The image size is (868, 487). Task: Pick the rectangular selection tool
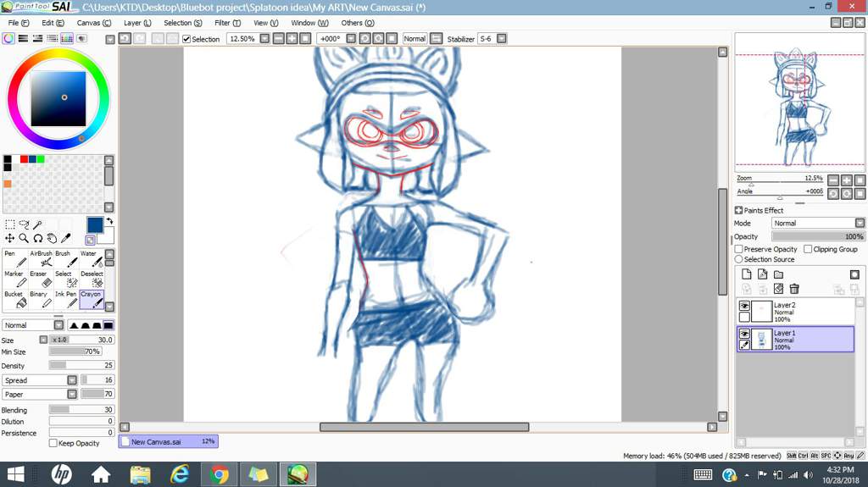[9, 224]
